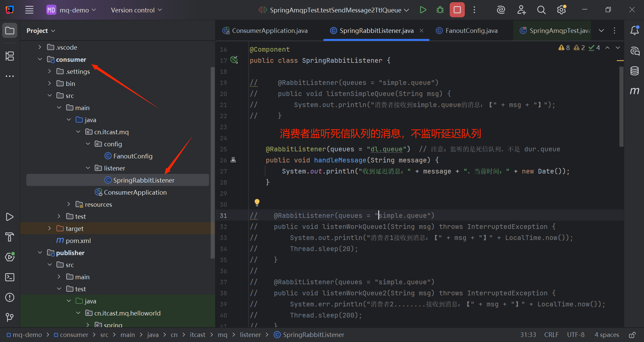
Task: Click the gutter icon on line 17
Action: (234, 60)
